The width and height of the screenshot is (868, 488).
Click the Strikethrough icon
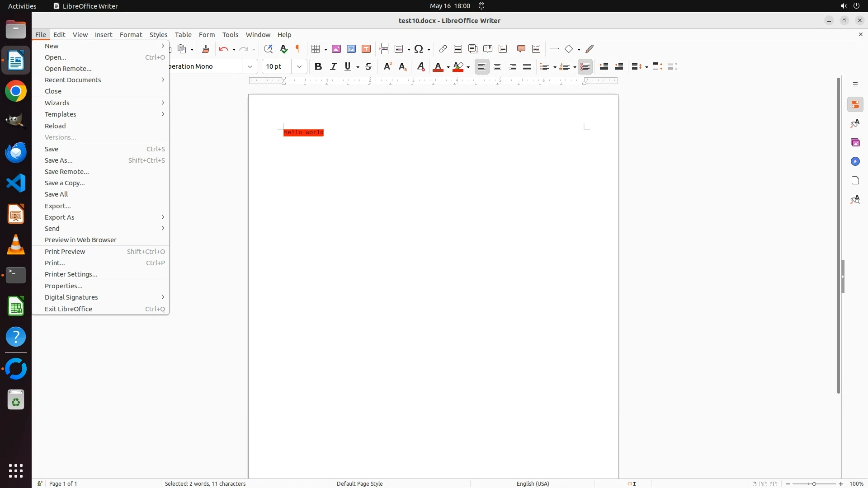coord(368,66)
